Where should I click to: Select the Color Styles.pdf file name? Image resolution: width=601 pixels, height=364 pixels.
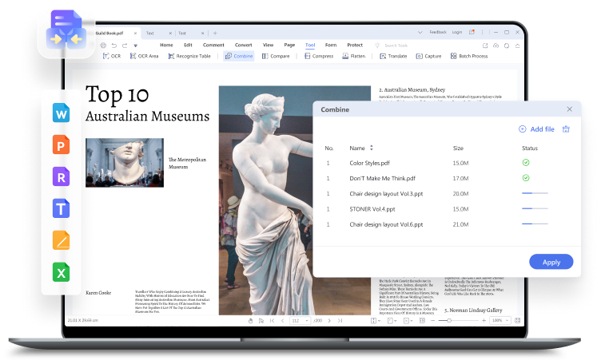point(369,163)
